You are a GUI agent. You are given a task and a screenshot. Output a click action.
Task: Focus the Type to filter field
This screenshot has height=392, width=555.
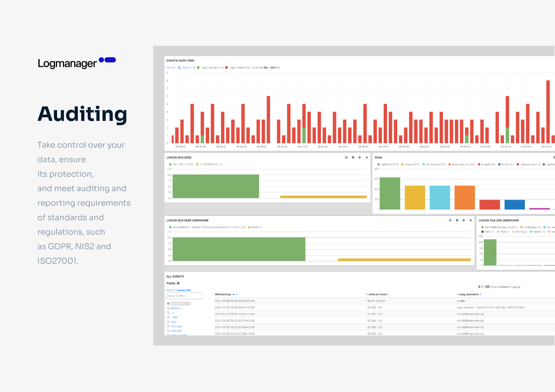(185, 296)
